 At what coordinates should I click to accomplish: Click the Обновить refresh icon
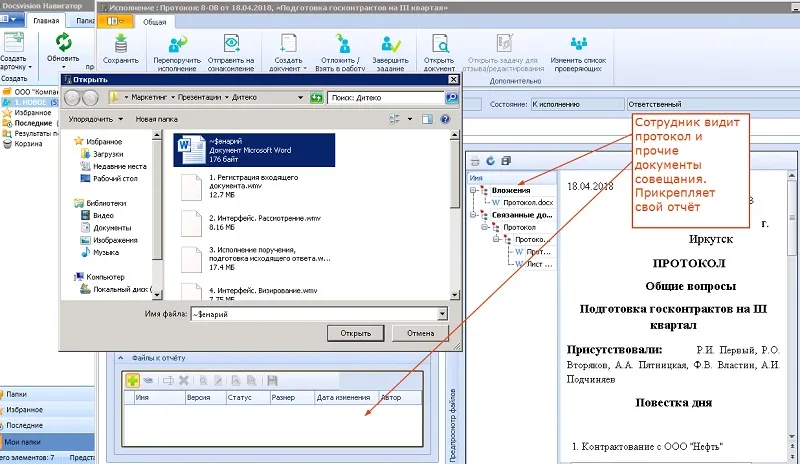(x=63, y=43)
